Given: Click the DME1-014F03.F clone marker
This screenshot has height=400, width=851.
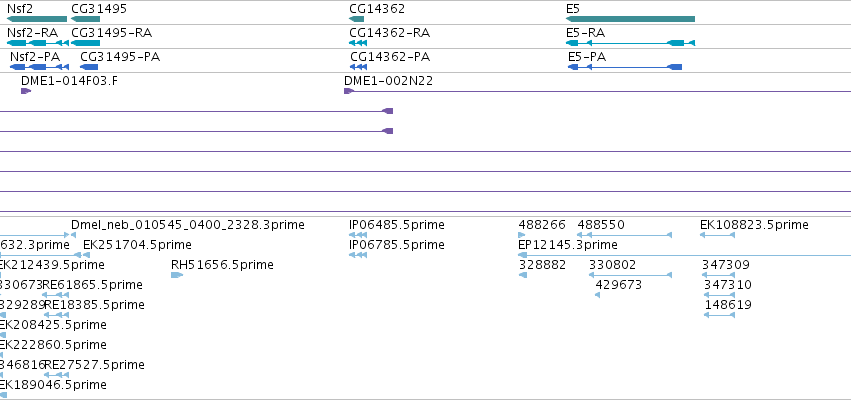Looking at the screenshot, I should click(26, 91).
